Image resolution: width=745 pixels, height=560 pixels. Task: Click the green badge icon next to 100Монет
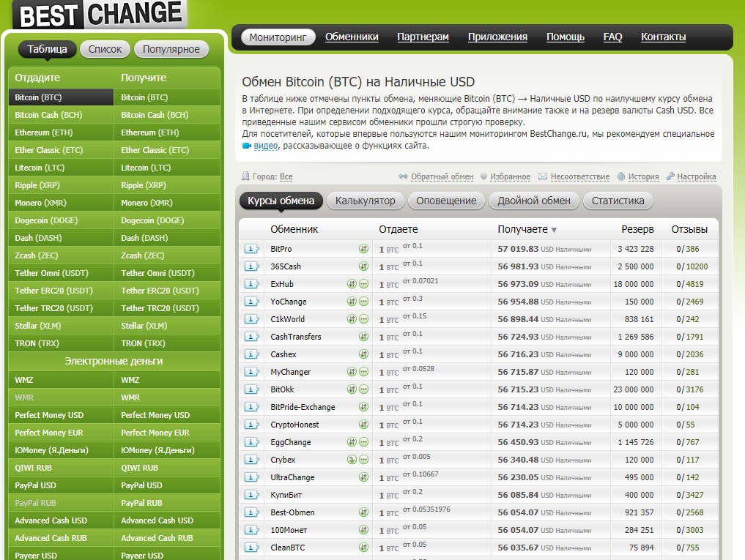point(363,530)
